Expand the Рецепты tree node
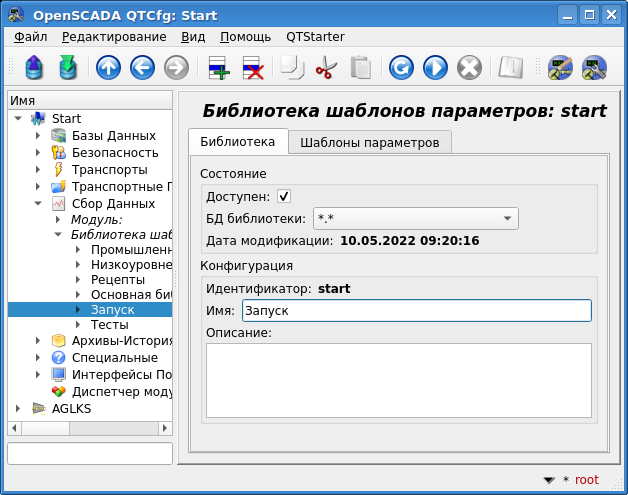The width and height of the screenshot is (628, 495). [78, 280]
